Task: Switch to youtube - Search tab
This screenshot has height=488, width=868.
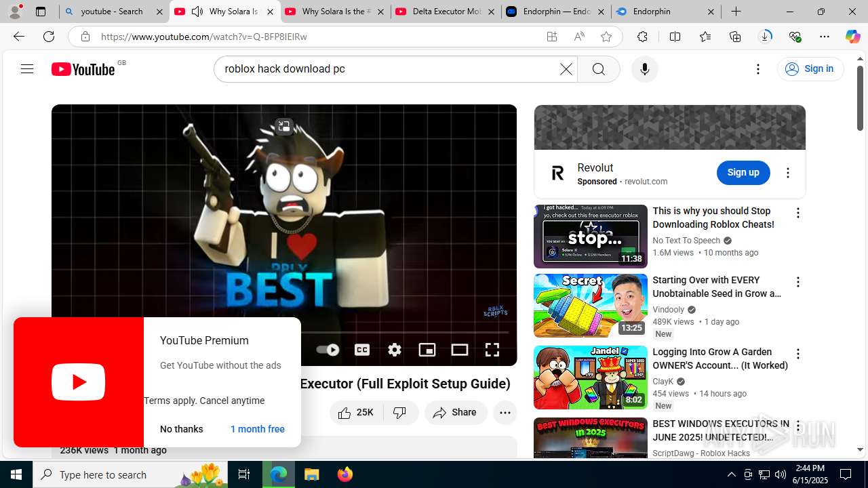Action: (114, 12)
